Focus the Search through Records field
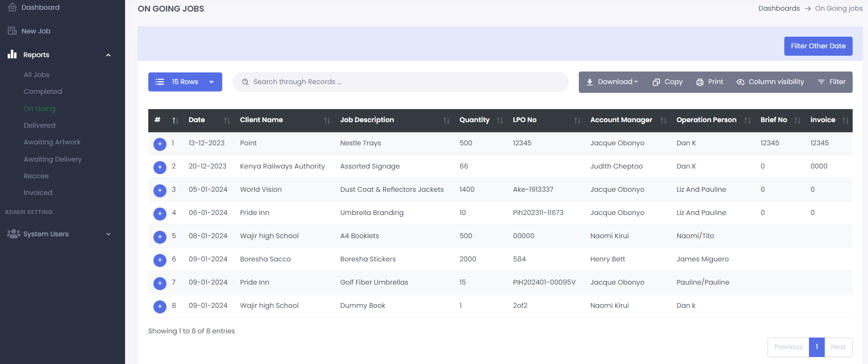Screen dimensions: 868x364 pos(400,82)
